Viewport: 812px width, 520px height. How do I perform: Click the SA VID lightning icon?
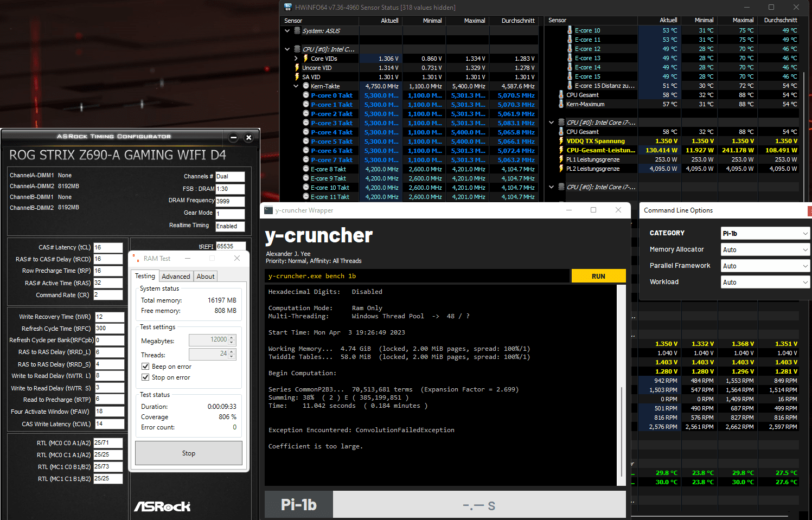[x=297, y=77]
